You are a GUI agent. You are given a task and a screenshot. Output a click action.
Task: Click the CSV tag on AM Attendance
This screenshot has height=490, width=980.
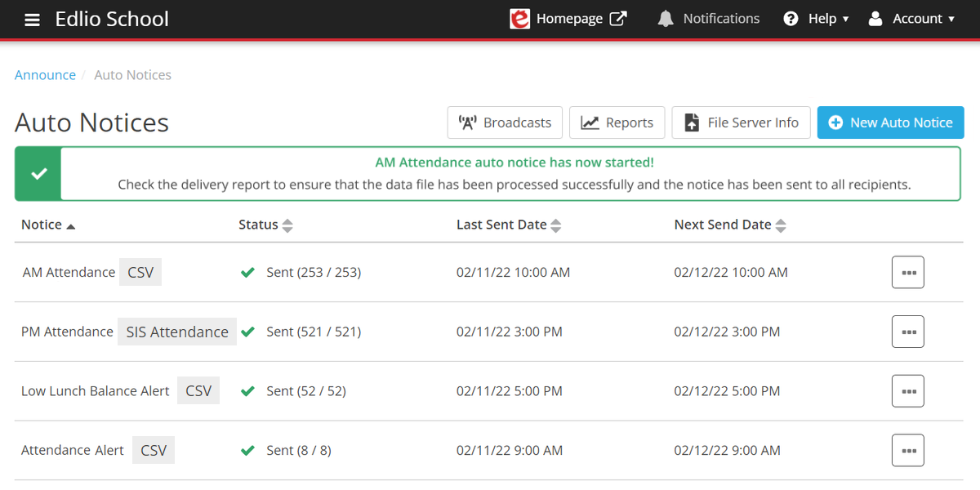140,273
